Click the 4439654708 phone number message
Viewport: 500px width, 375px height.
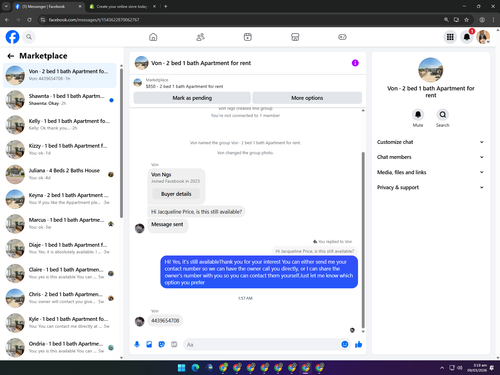165,321
